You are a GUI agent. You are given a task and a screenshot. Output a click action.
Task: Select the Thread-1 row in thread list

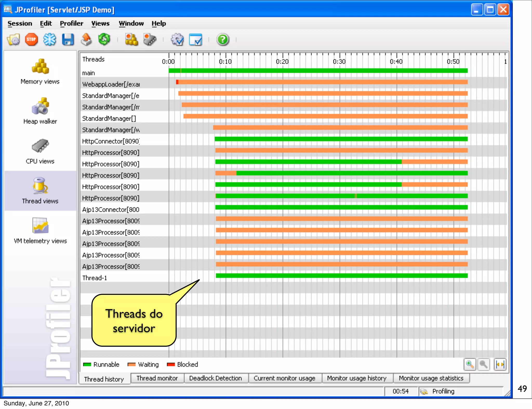click(95, 278)
